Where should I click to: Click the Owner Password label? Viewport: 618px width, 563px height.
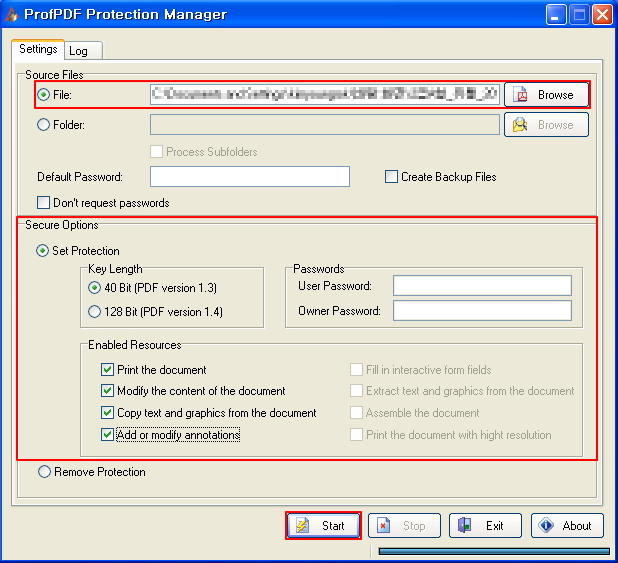[339, 311]
